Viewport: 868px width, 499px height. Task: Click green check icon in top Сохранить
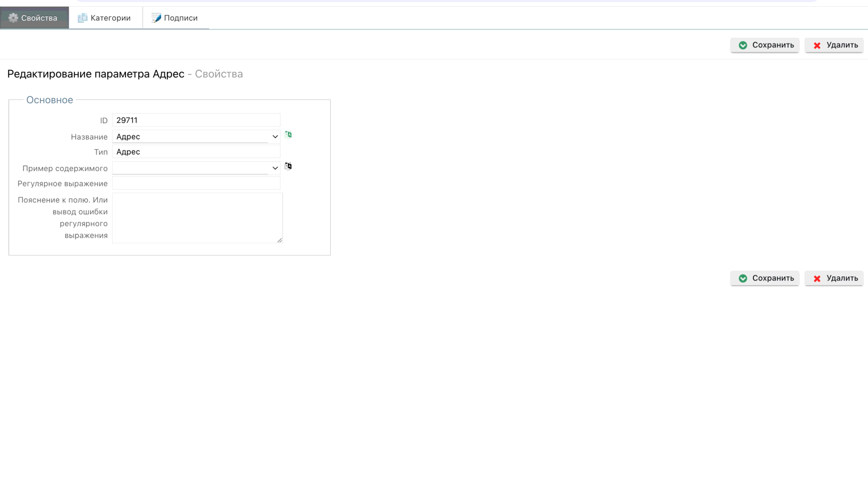[743, 45]
